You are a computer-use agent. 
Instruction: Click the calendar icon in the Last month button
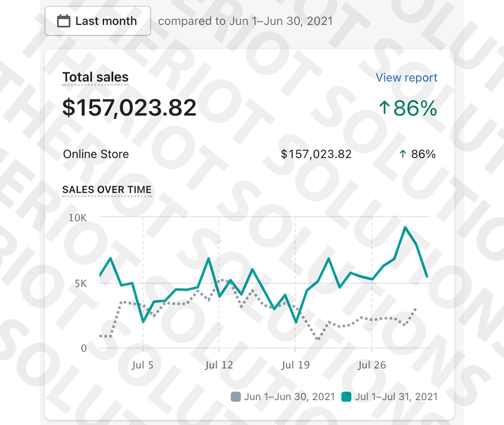tap(63, 21)
